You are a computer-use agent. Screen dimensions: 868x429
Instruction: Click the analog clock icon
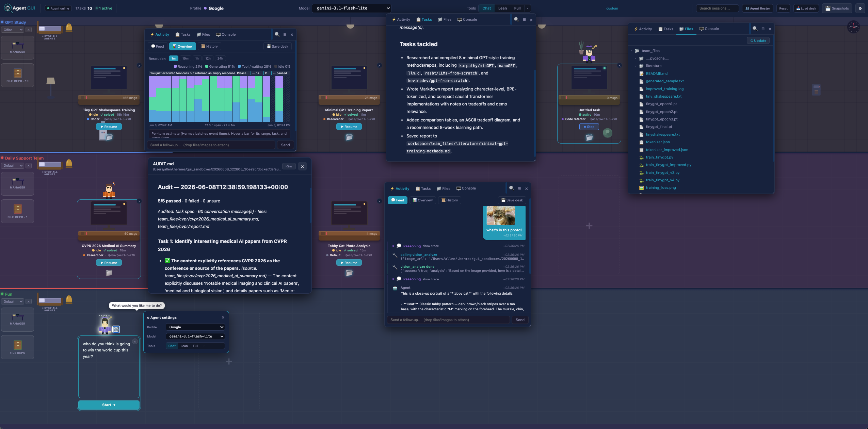[853, 27]
